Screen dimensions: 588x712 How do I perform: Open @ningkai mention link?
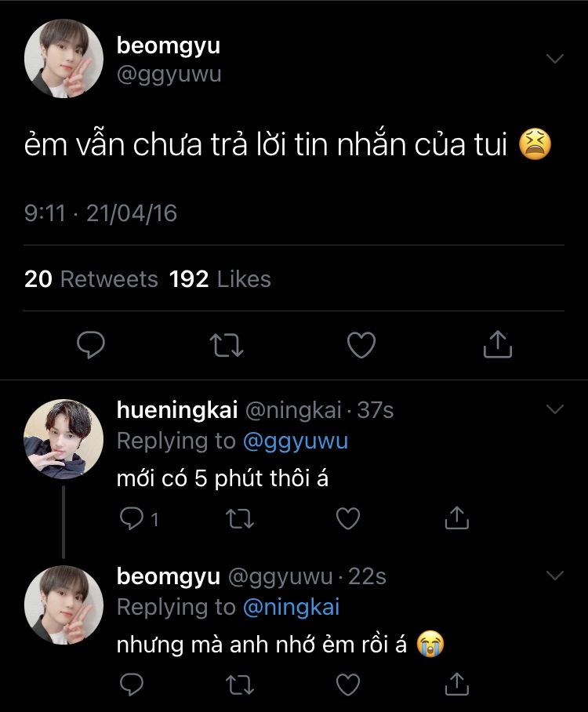click(291, 608)
